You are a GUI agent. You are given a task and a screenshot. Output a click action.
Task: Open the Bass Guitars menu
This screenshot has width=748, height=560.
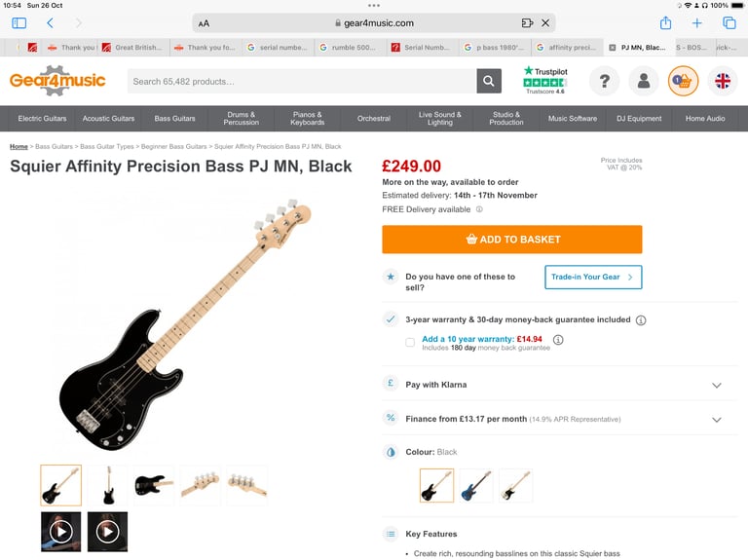click(x=175, y=119)
